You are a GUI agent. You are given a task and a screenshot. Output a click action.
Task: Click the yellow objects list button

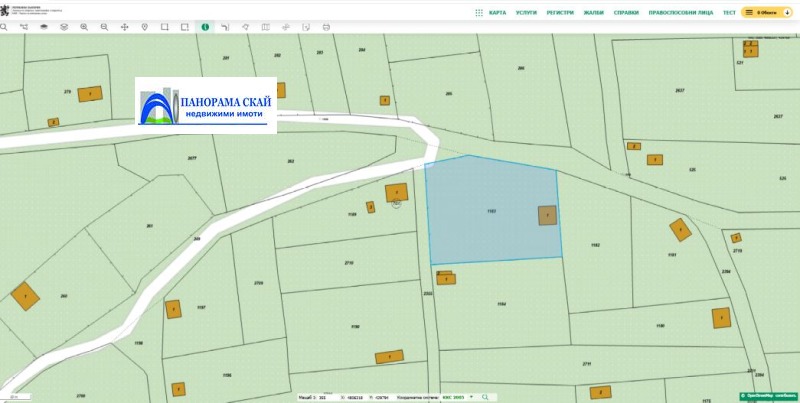pyautogui.click(x=767, y=12)
